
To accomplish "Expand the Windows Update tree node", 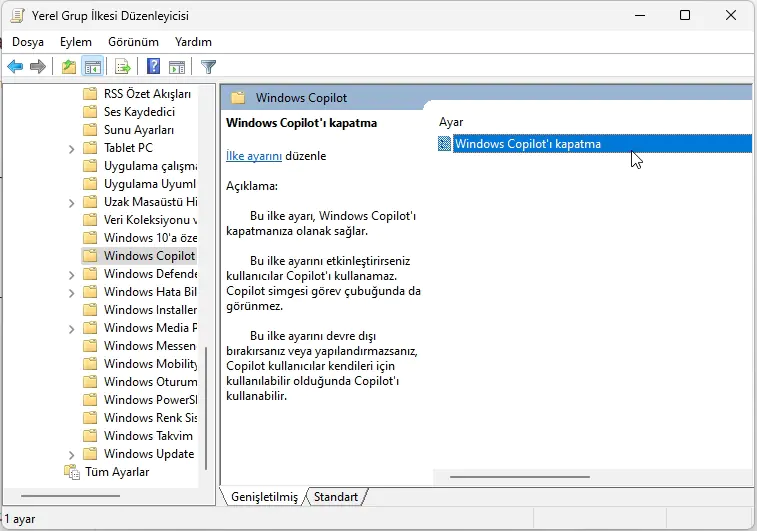I will point(71,455).
